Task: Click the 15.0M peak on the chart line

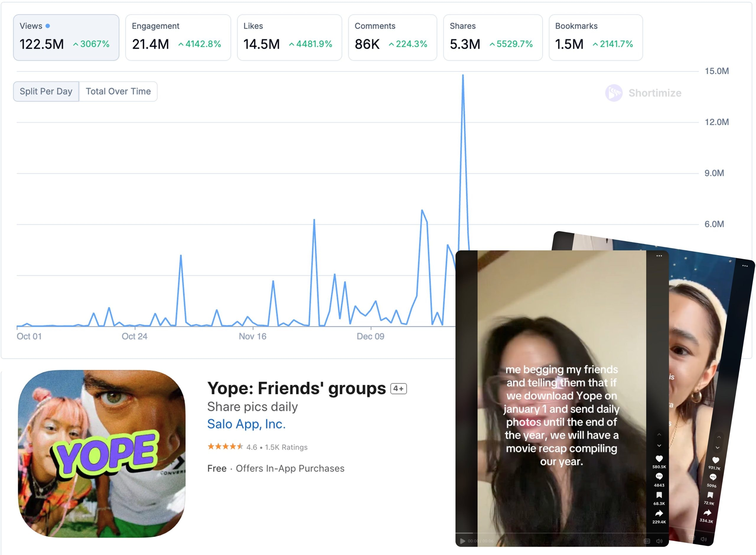Action: tap(463, 75)
